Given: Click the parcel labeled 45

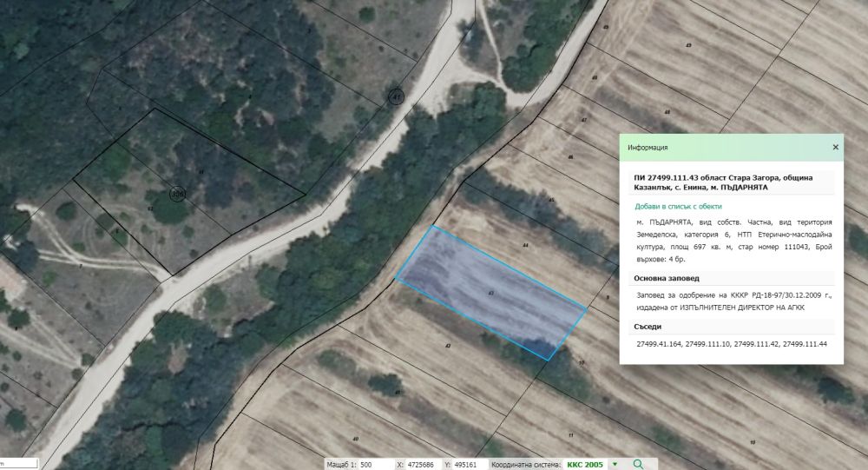Looking at the screenshot, I should (x=551, y=200).
